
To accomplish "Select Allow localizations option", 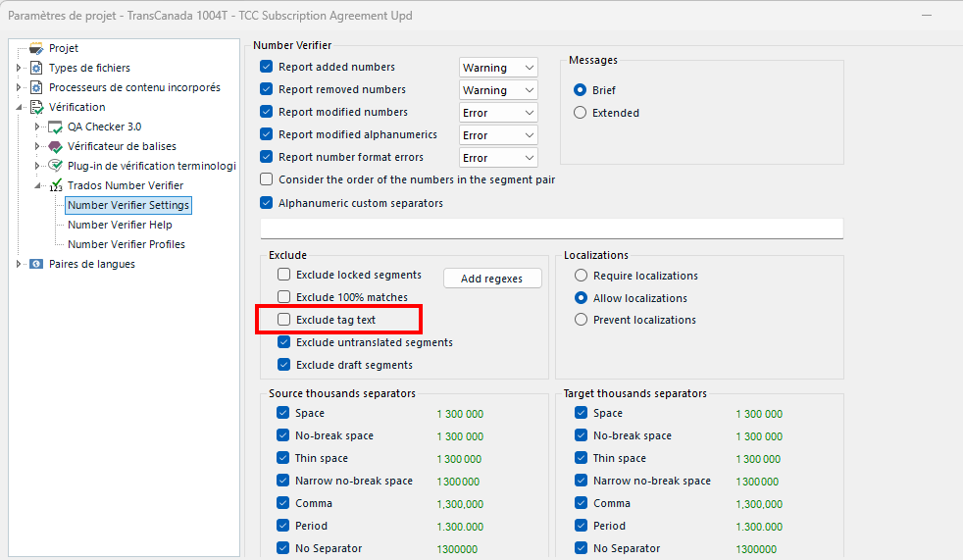I will coord(581,298).
